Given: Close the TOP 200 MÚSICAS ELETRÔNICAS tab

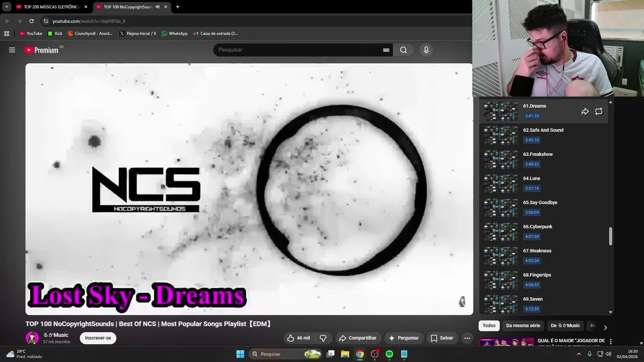Looking at the screenshot, I should (86, 7).
